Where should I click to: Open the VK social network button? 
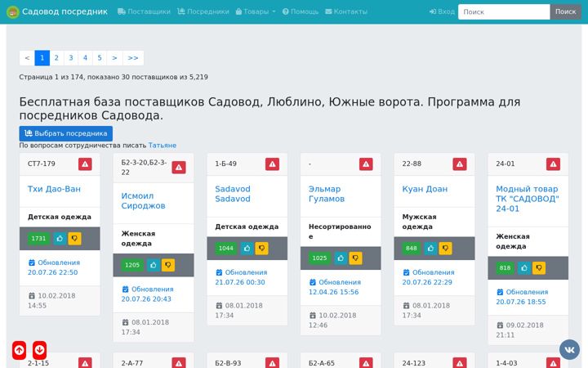pos(569,350)
